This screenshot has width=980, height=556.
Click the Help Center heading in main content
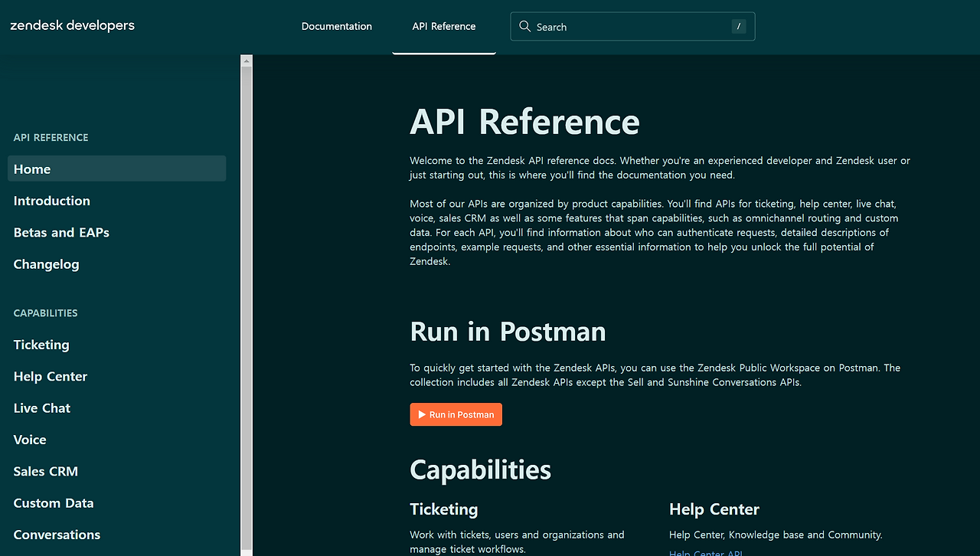(714, 509)
